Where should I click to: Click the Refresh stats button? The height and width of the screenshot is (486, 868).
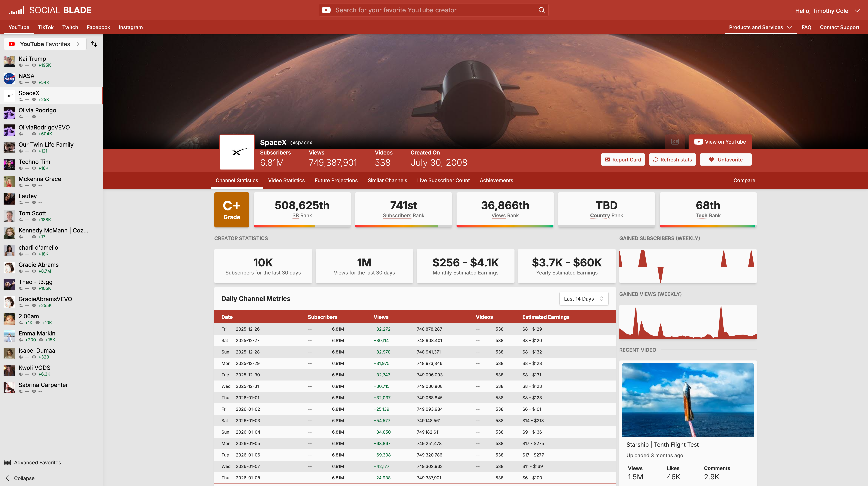pyautogui.click(x=672, y=160)
